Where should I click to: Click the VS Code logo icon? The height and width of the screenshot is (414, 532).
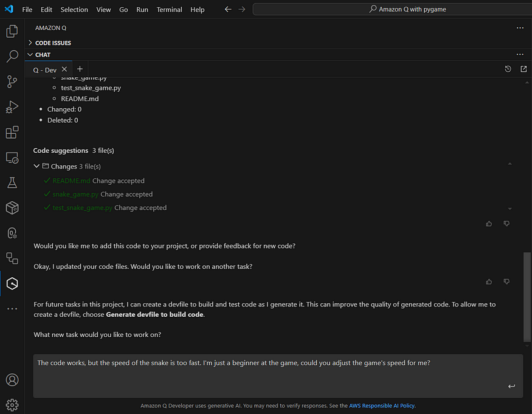(x=9, y=9)
